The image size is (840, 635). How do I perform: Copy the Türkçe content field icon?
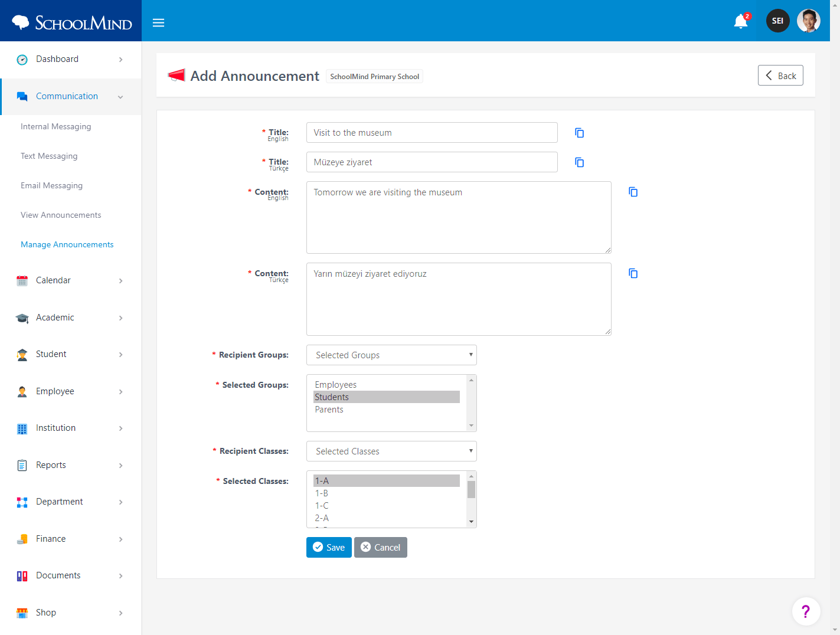tap(633, 273)
